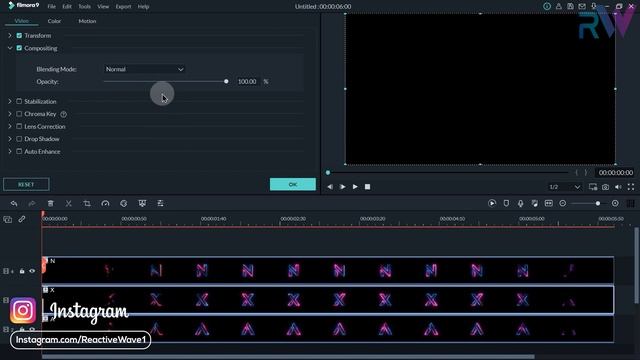Enable the Stabilization checkbox
The image size is (640, 360).
[x=19, y=101]
